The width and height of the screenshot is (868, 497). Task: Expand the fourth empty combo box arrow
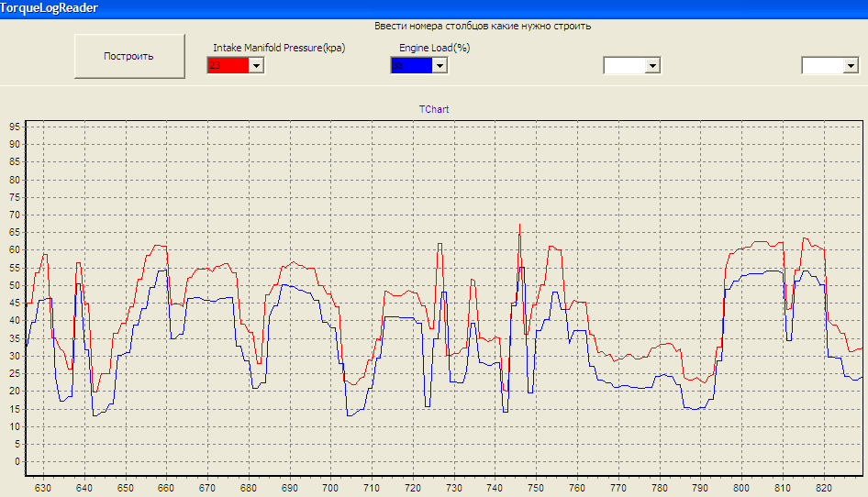(851, 65)
